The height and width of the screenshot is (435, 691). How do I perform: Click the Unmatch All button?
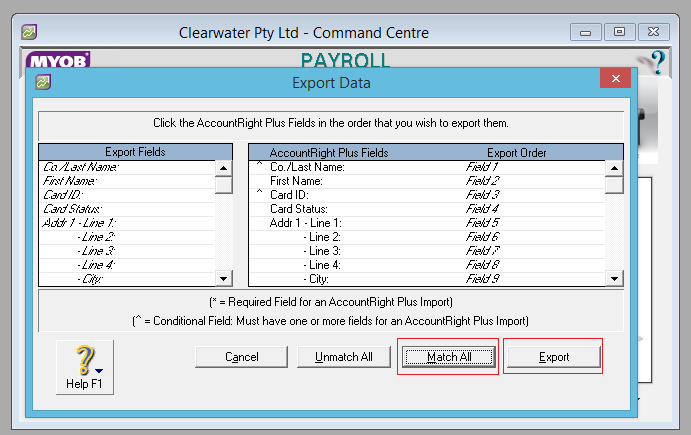pyautogui.click(x=344, y=357)
